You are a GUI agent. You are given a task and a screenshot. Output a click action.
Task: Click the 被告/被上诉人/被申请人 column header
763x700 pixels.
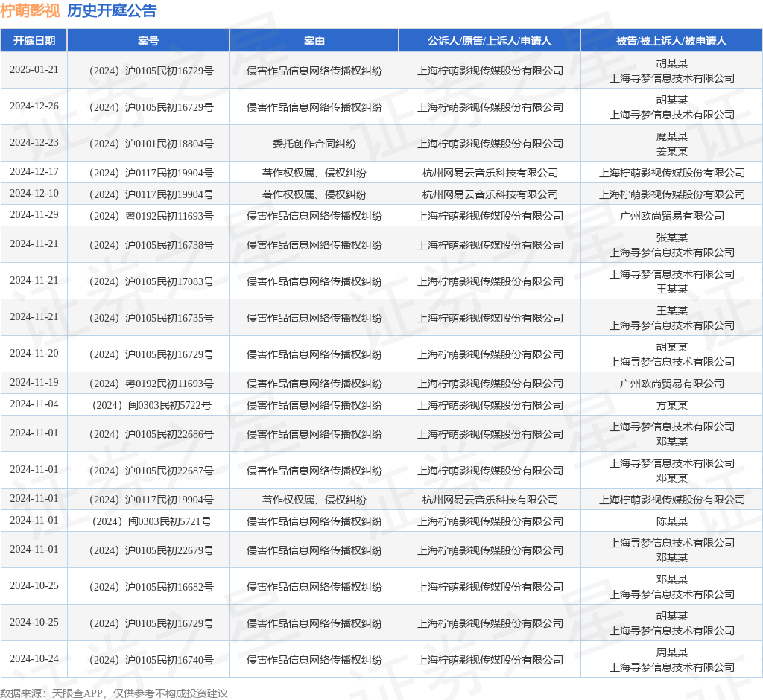[671, 41]
